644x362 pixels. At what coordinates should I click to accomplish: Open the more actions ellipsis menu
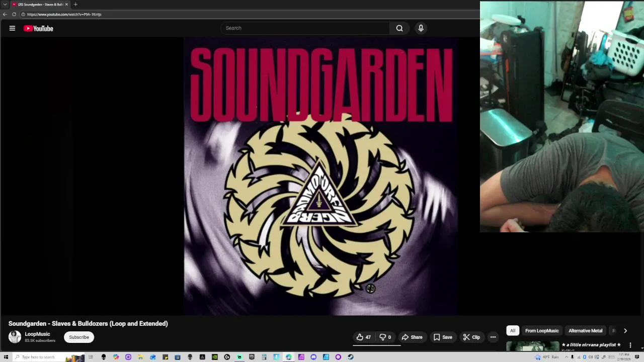(x=493, y=337)
